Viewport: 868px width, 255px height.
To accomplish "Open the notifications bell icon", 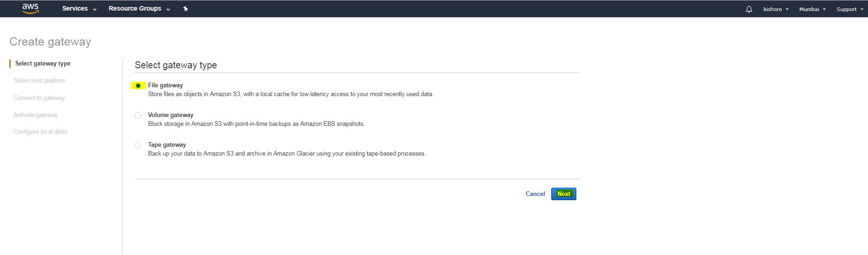I will coord(749,9).
